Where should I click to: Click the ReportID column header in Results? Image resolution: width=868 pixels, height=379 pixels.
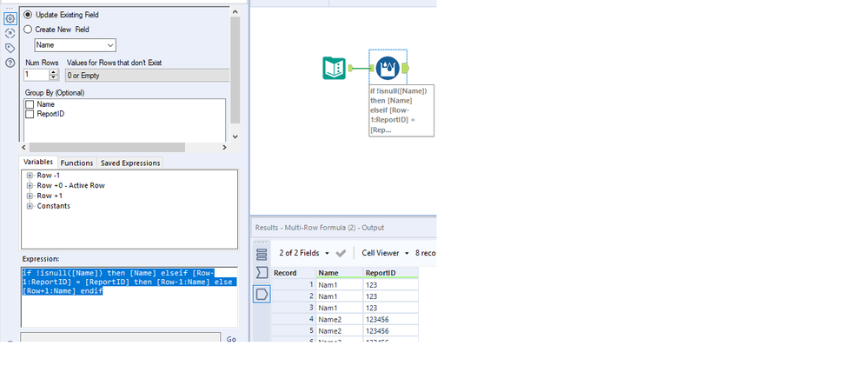click(391, 273)
